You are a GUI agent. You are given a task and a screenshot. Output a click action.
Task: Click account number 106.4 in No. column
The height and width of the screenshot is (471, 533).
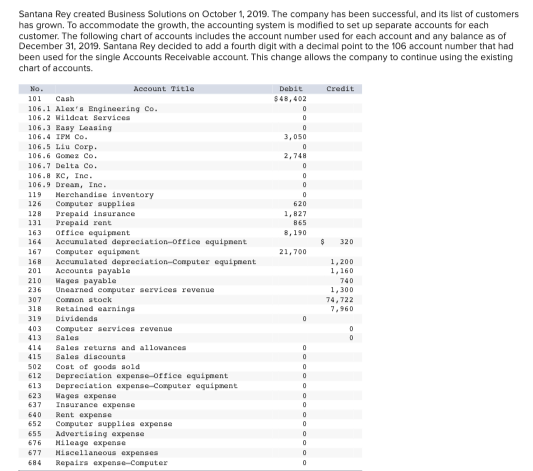[x=39, y=137]
